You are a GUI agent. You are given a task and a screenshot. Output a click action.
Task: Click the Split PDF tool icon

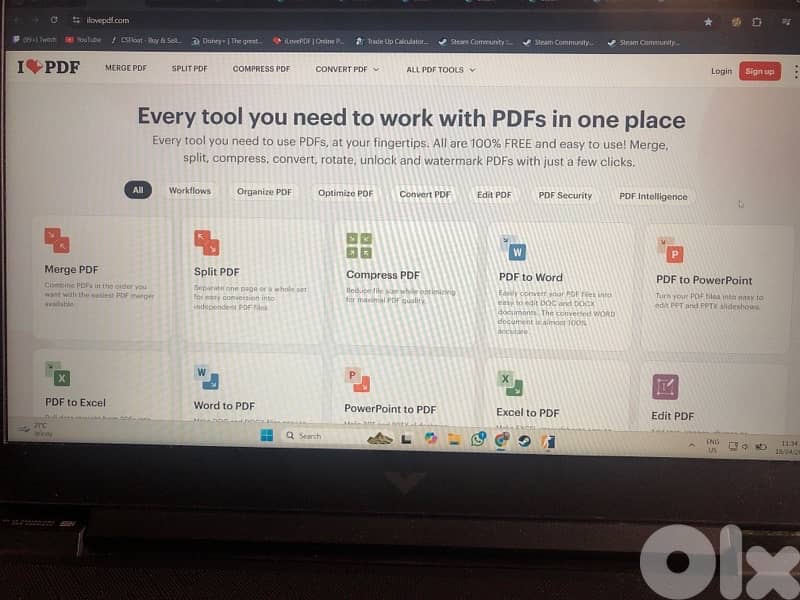tap(207, 242)
